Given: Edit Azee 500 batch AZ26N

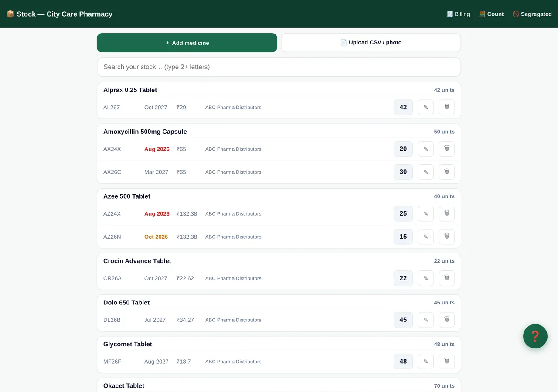Looking at the screenshot, I should point(426,237).
